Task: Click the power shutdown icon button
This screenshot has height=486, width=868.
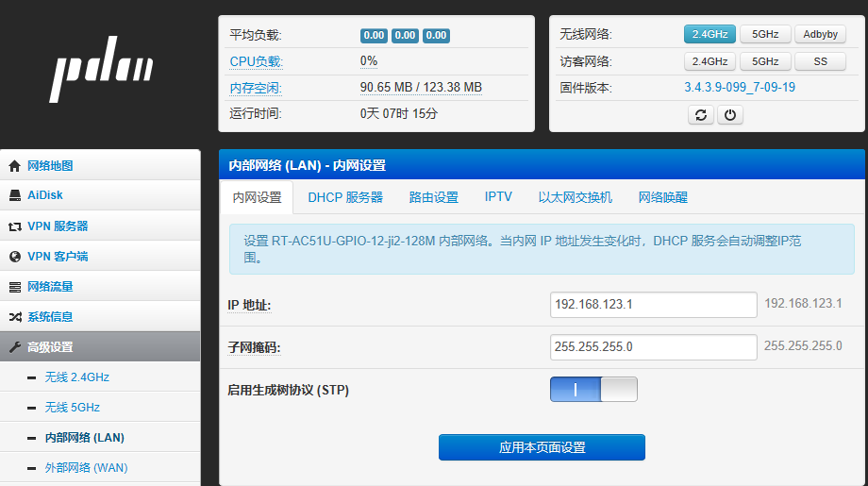Action: pyautogui.click(x=730, y=115)
